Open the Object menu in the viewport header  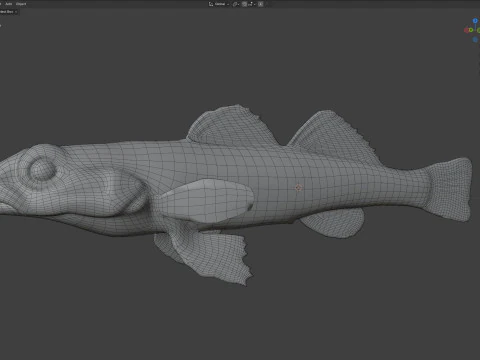click(x=21, y=4)
